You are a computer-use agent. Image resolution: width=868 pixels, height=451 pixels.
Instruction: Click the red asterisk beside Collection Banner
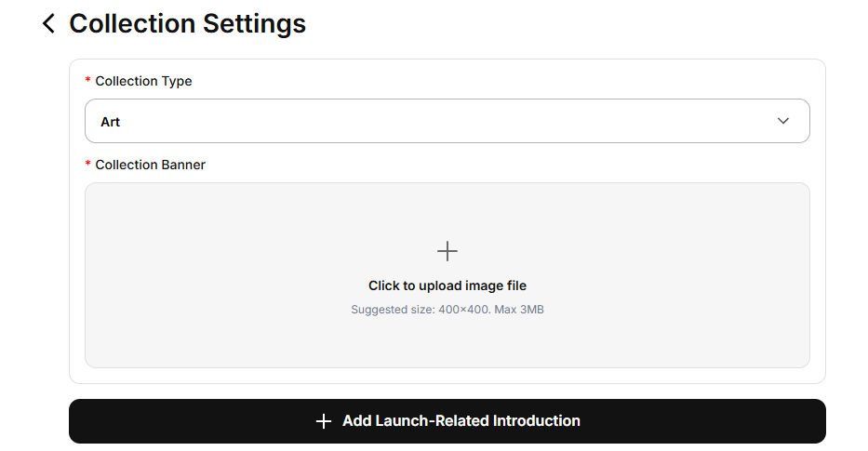click(x=88, y=166)
